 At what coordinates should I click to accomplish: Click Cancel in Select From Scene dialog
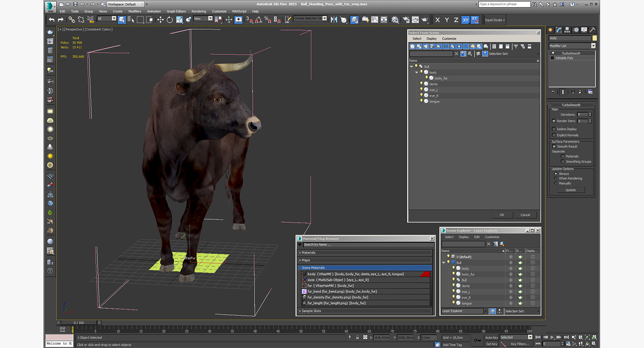pos(525,215)
